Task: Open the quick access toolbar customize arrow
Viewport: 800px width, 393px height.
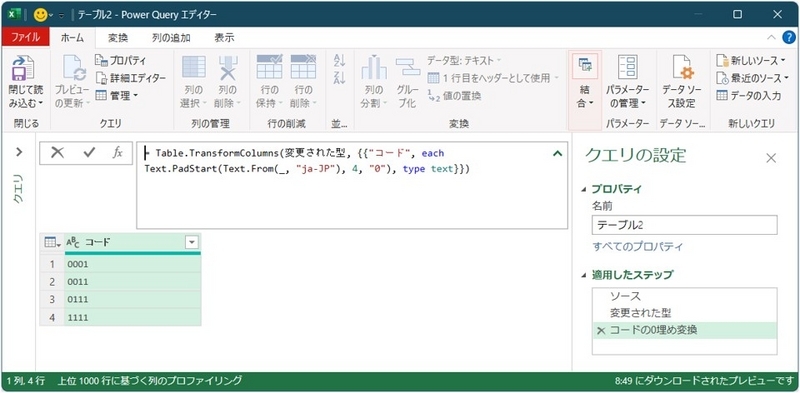Action: (x=61, y=15)
